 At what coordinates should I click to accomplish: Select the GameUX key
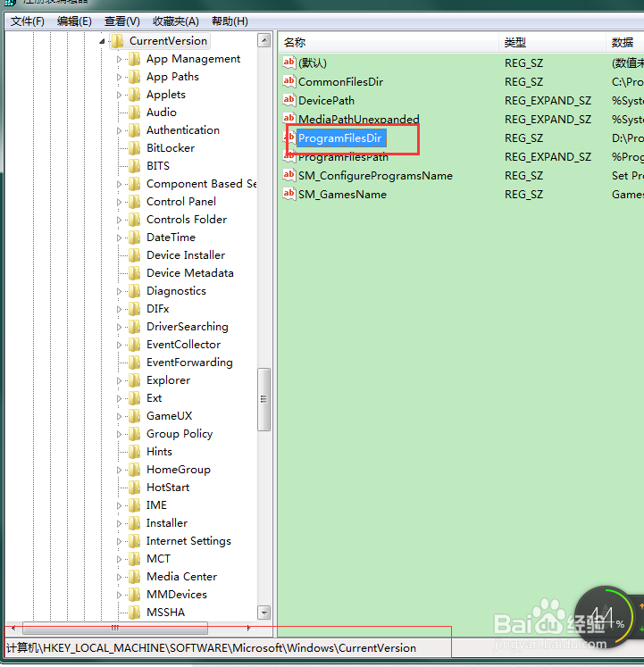(169, 416)
